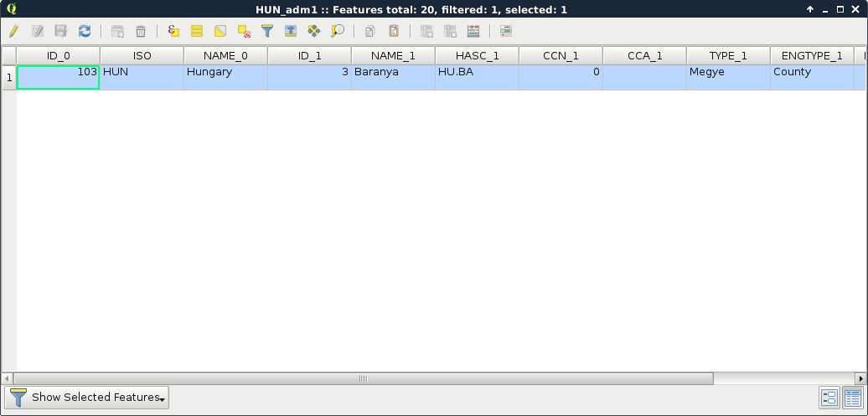This screenshot has width=868, height=416.
Task: Maximize the HUN_adm1 window
Action: [x=840, y=9]
